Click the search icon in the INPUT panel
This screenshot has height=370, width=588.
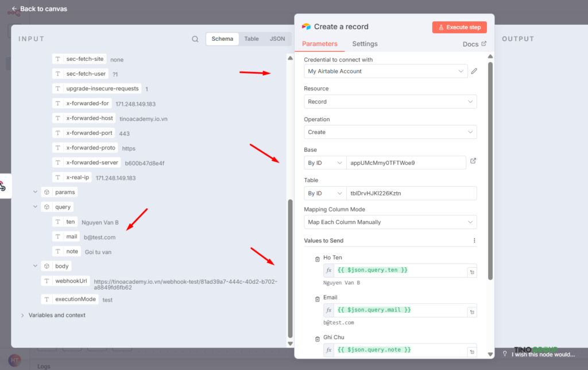coord(196,38)
